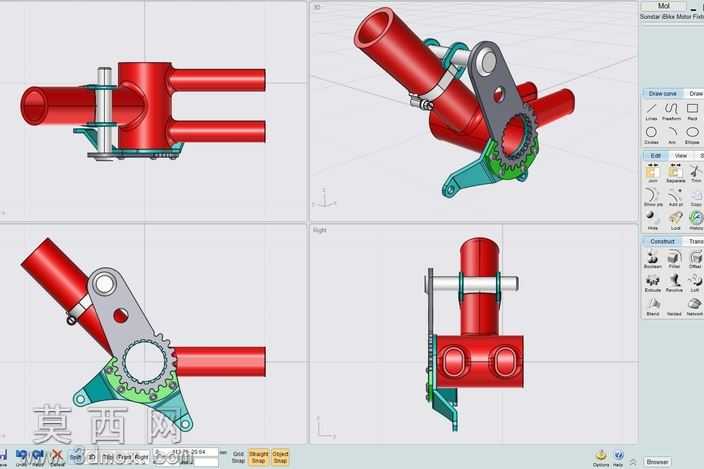Click the Lock objects tool

[675, 220]
